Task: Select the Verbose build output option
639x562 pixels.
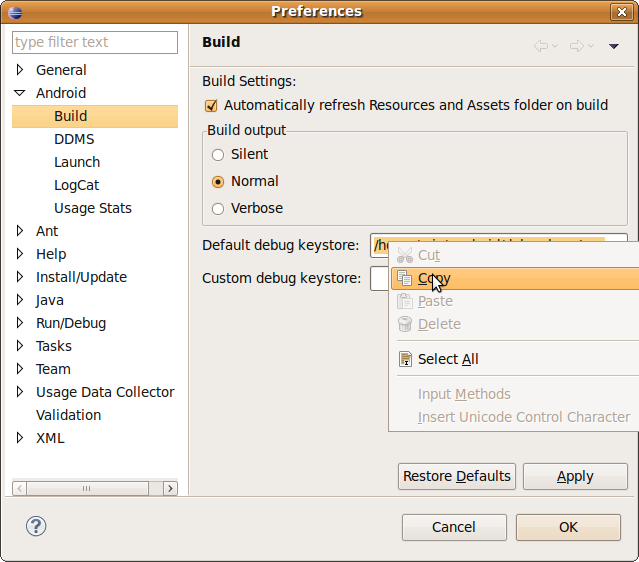Action: click(x=218, y=209)
